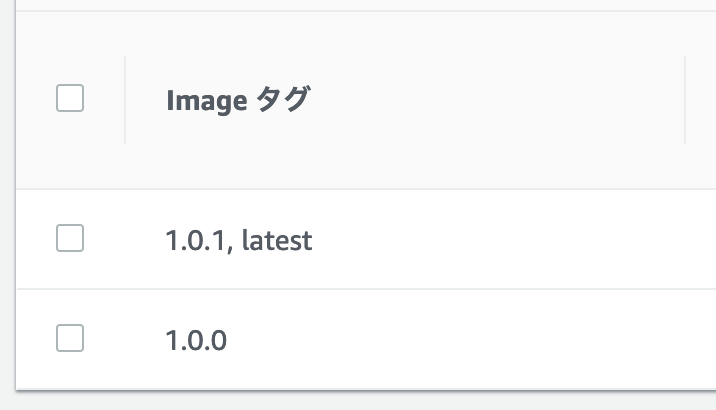The height and width of the screenshot is (410, 716).
Task: Sort by the Image タグ column header
Action: pyautogui.click(x=238, y=100)
